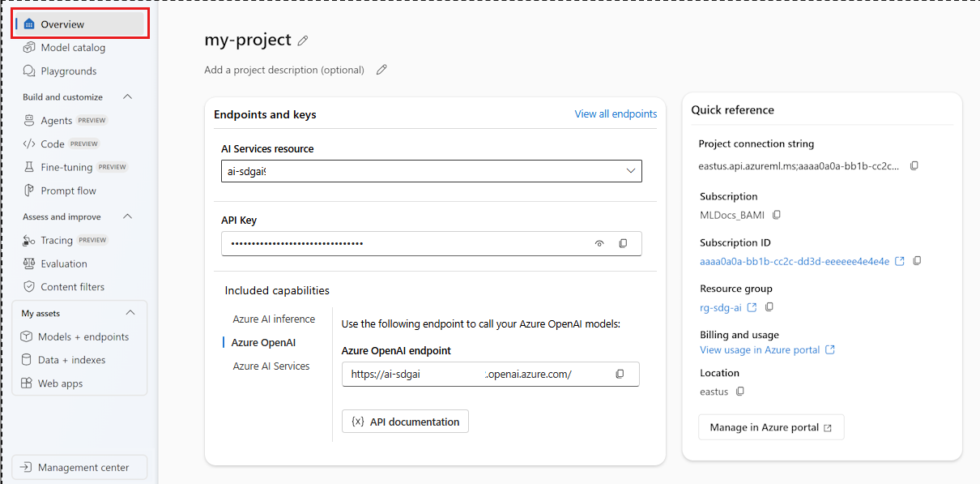This screenshot has height=484, width=980.
Task: Select the Azure OpenAI capability tab
Action: tap(263, 343)
